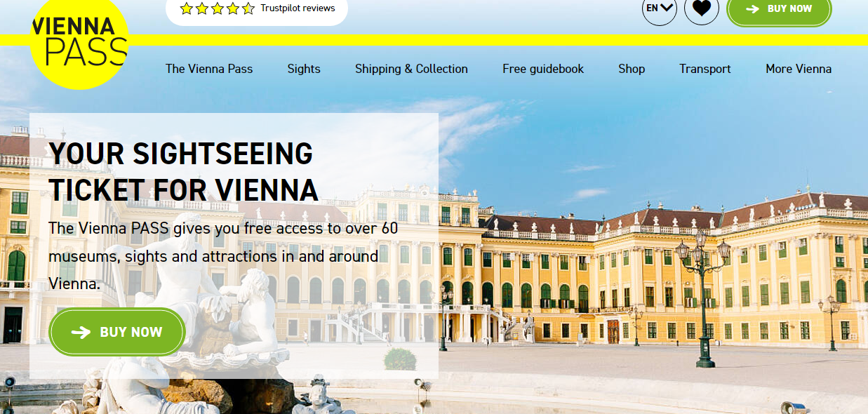This screenshot has height=414, width=868.
Task: Open The Vienna Pass menu
Action: click(x=209, y=69)
